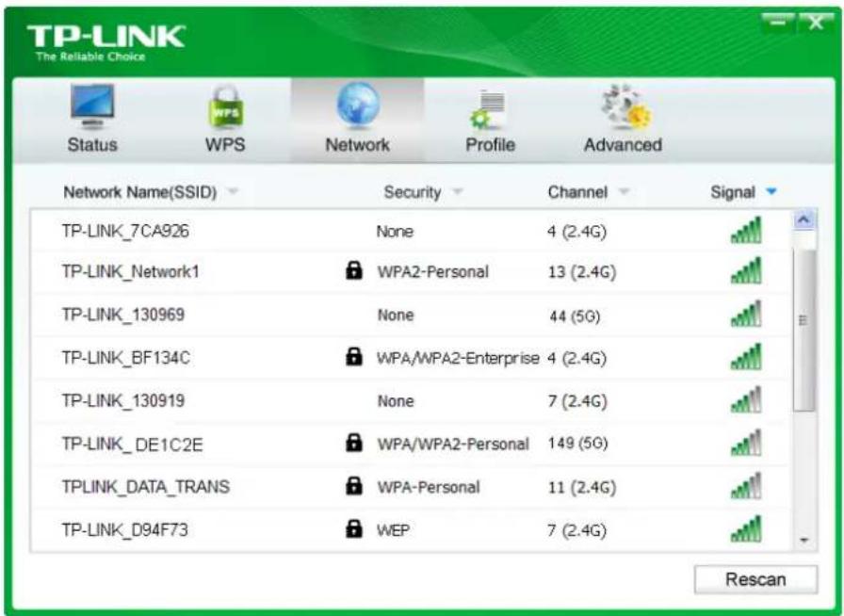Image resolution: width=844 pixels, height=616 pixels.
Task: Sort by Network Name(SSID) arrow
Action: point(233,190)
